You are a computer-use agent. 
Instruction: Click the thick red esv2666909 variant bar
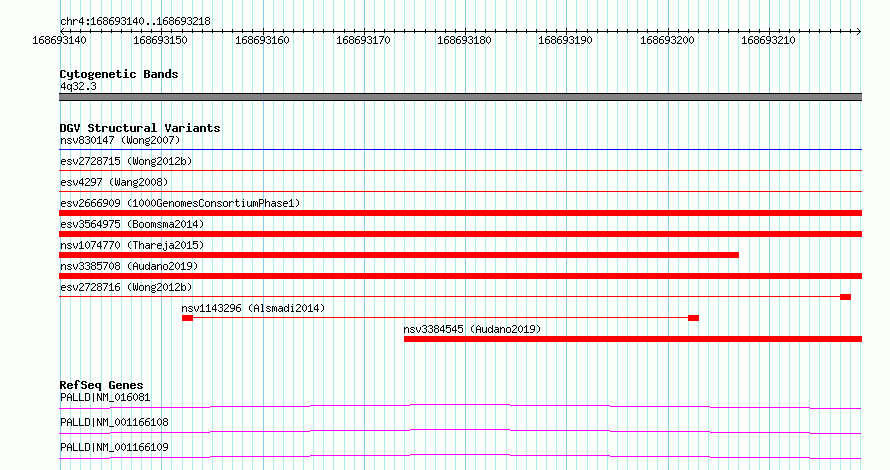tap(460, 213)
